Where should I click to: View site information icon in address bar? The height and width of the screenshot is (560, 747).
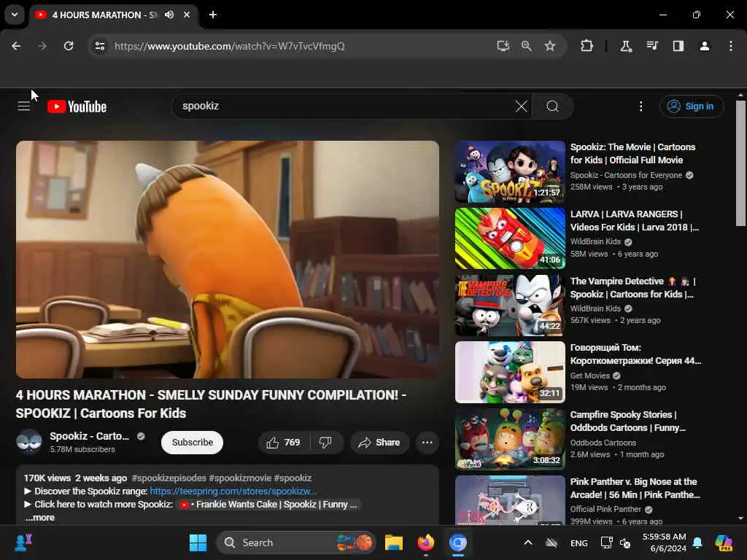[x=99, y=46]
